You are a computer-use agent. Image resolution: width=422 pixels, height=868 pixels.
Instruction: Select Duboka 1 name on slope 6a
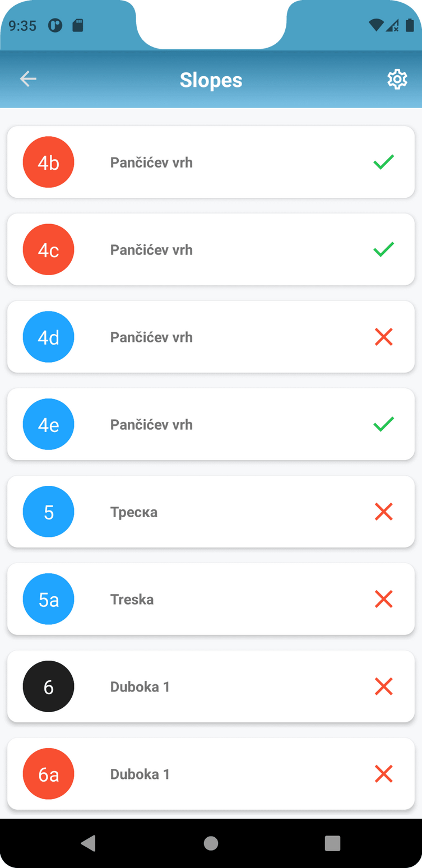140,774
